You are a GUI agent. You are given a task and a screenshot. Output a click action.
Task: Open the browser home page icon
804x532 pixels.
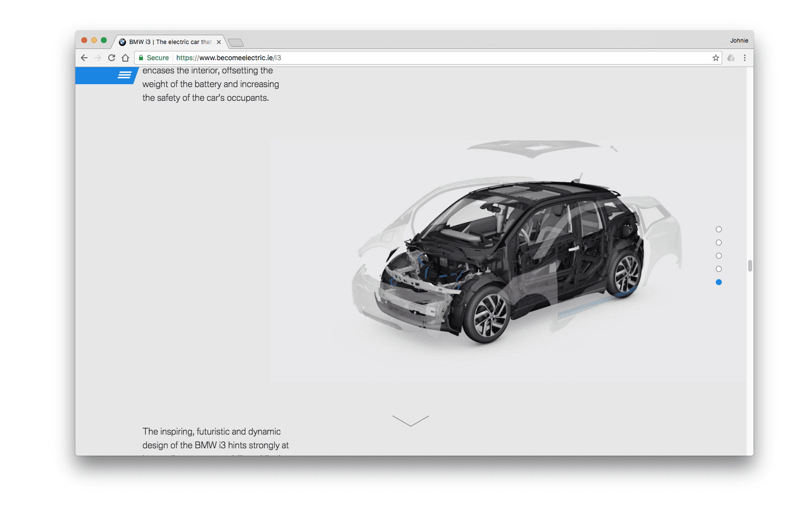pyautogui.click(x=125, y=58)
